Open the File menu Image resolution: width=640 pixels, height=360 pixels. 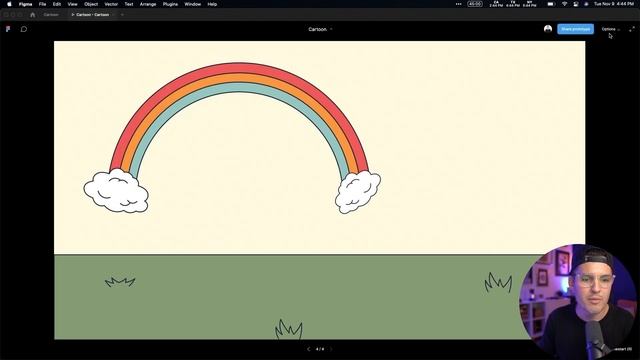click(42, 4)
